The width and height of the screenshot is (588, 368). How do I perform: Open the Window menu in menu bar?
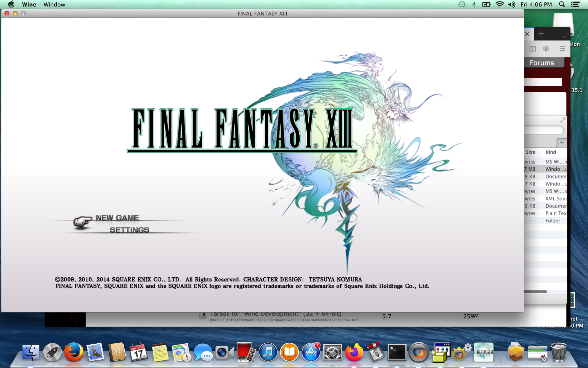click(x=54, y=4)
